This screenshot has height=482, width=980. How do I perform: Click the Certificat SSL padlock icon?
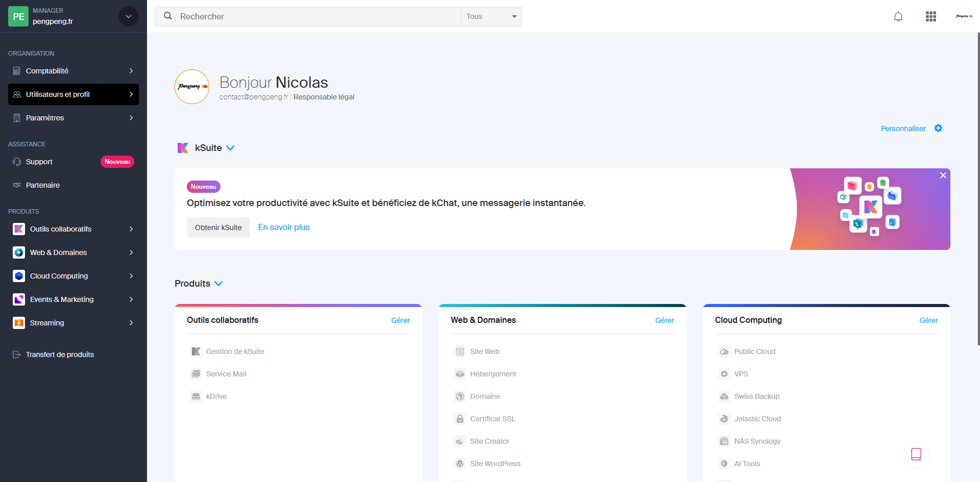coord(460,419)
